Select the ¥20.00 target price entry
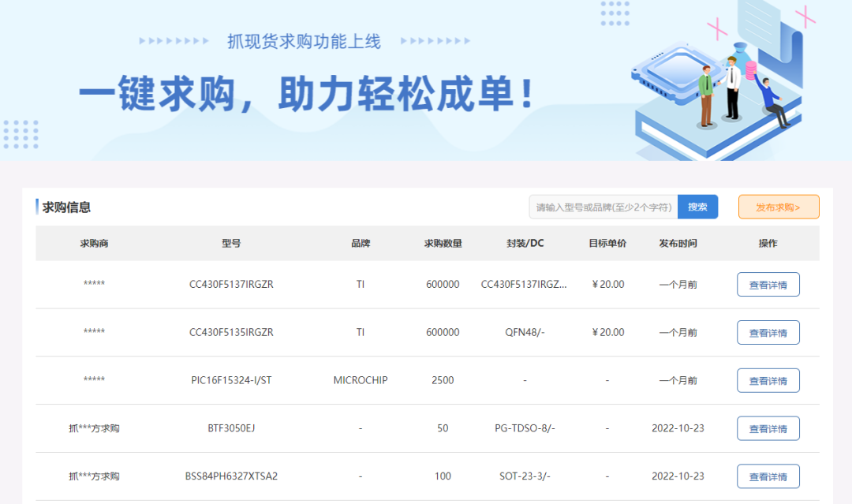Screen dimensions: 852x504 607,284
